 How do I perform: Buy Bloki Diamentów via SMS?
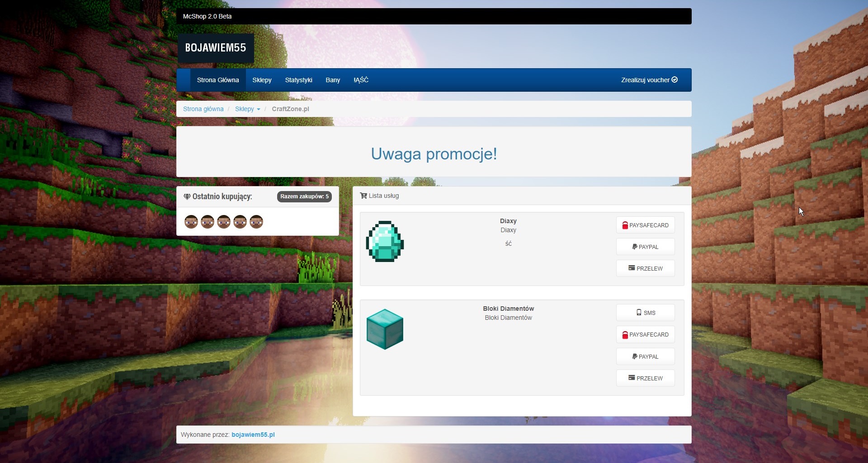click(x=645, y=313)
